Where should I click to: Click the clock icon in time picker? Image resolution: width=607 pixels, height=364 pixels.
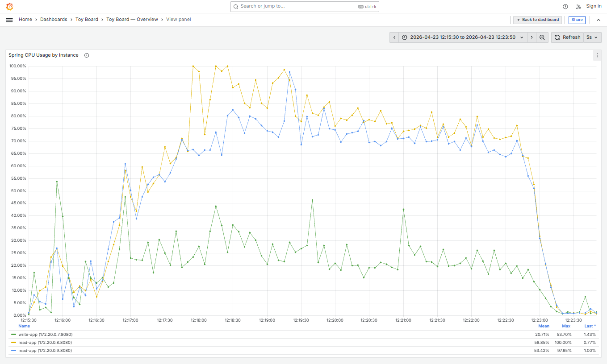(x=405, y=37)
